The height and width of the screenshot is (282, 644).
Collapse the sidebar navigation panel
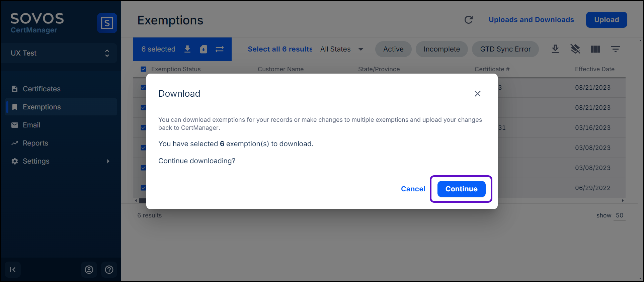(x=13, y=270)
